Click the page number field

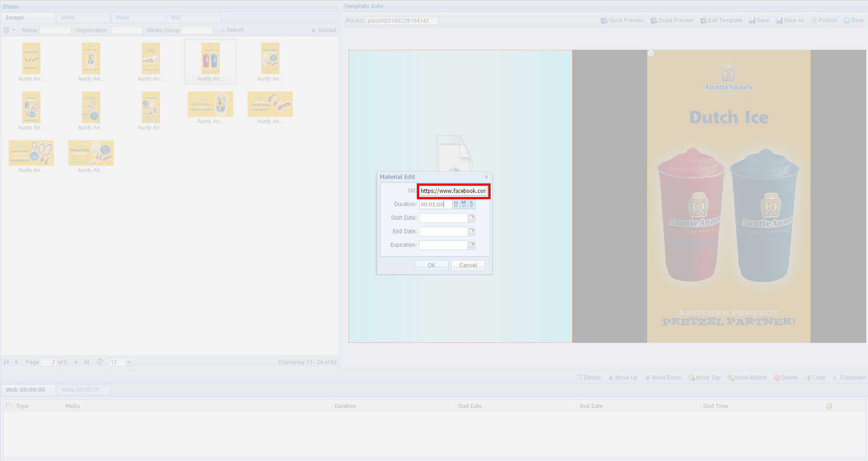coord(48,362)
